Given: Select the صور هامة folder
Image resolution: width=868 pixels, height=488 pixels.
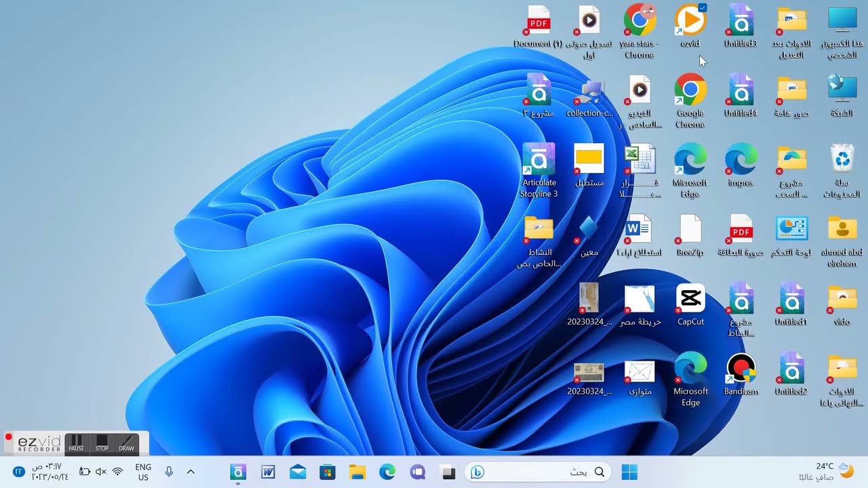Looking at the screenshot, I should (x=791, y=96).
